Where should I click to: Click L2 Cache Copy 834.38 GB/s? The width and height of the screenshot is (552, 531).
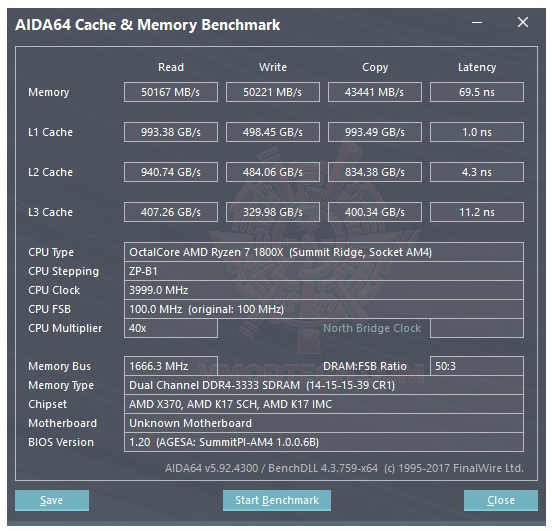(375, 172)
